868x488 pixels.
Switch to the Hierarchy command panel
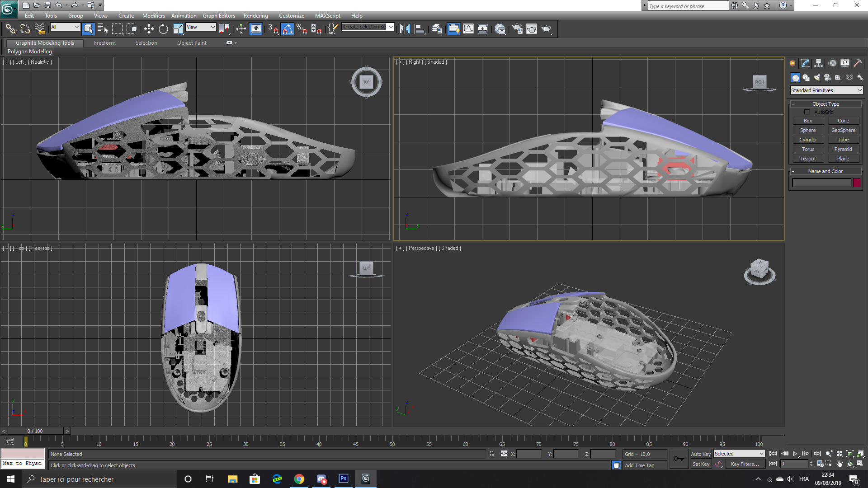tap(819, 63)
